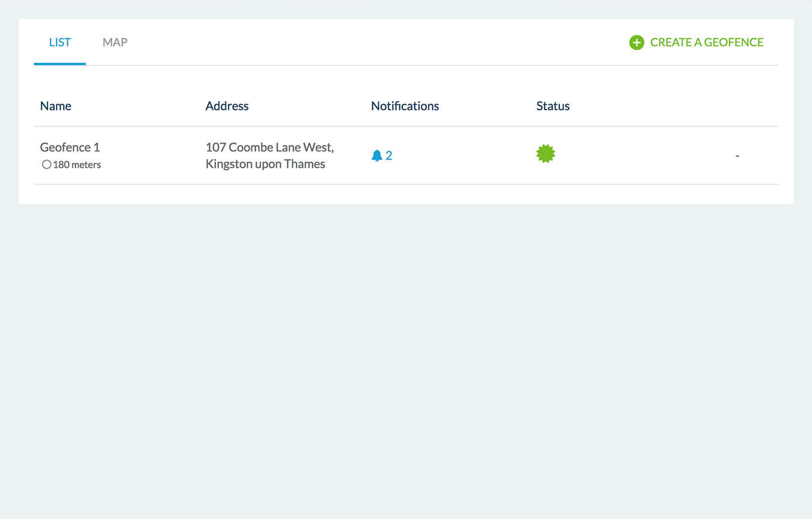The height and width of the screenshot is (519, 812).
Task: Click the Name column header
Action: tap(55, 106)
